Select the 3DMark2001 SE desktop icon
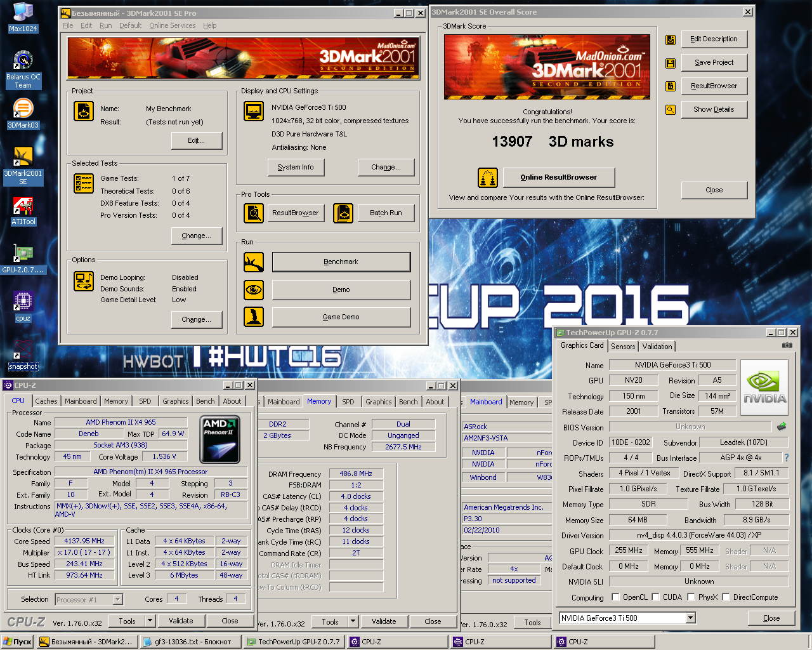This screenshot has width=812, height=650. [23, 166]
